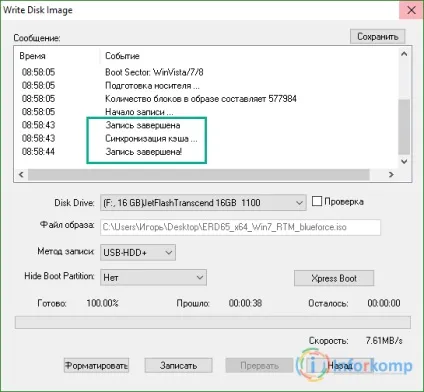Click the Форматировать button
The width and height of the screenshot is (424, 392).
coord(96,365)
